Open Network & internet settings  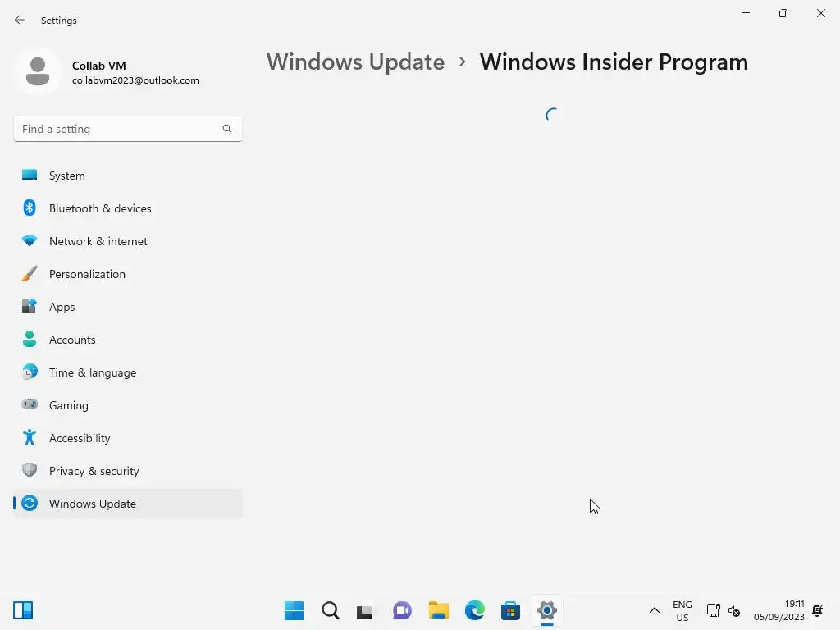127,241
